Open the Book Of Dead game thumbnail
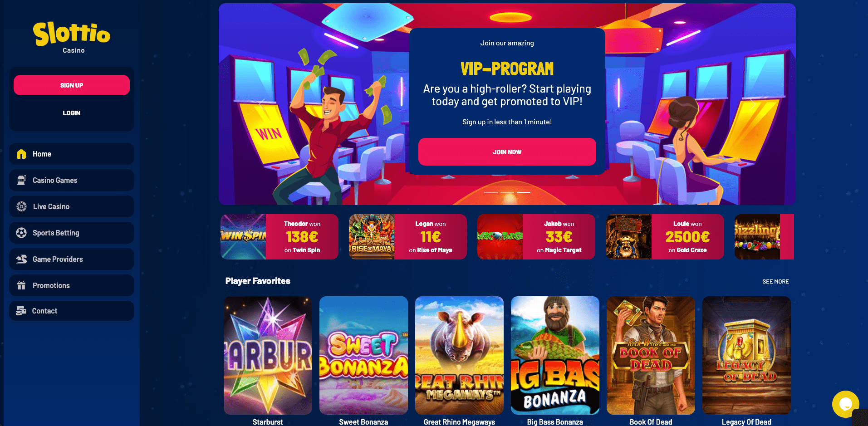 651,355
